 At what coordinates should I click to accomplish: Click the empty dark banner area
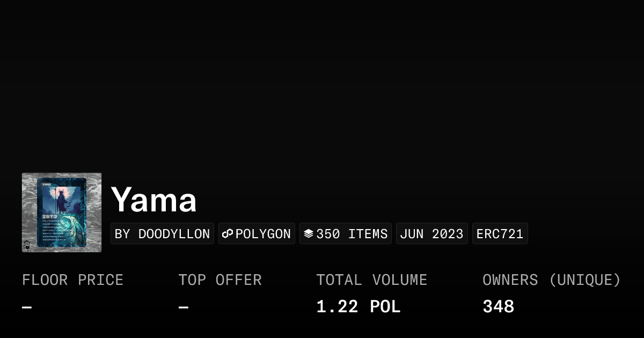point(322,80)
